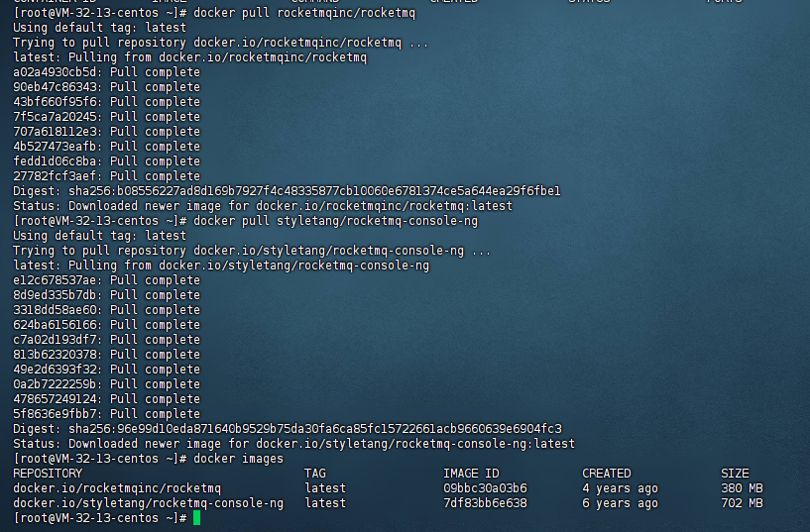Image resolution: width=810 pixels, height=532 pixels.
Task: Click the 702 MB size value
Action: point(742,503)
